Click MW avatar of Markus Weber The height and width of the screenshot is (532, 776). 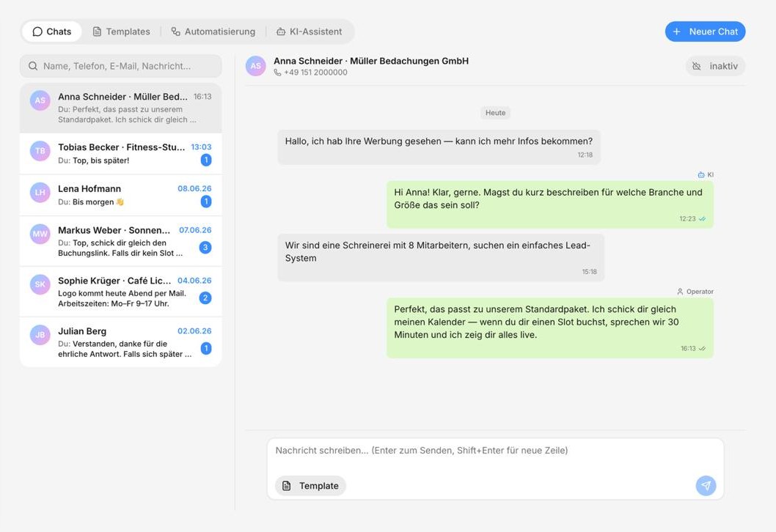(40, 234)
